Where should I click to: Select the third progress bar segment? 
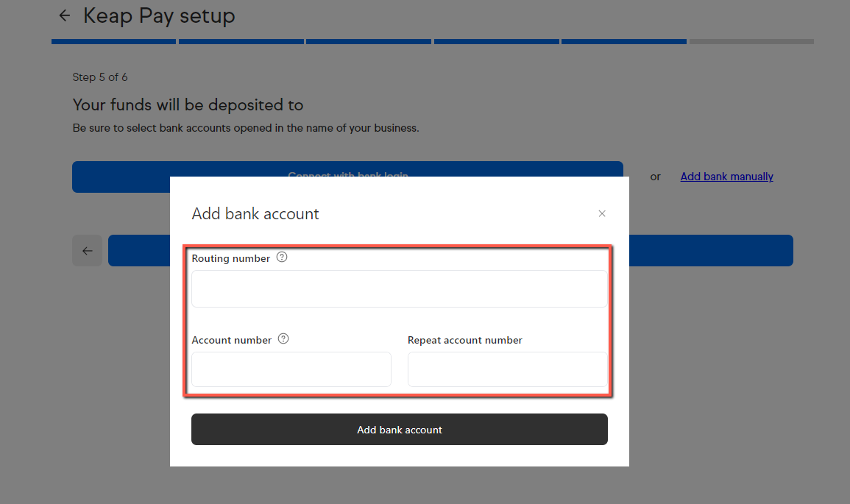[369, 42]
